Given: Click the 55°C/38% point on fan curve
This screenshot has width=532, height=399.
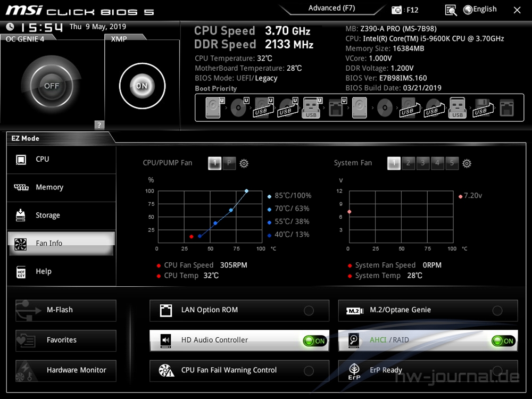Looking at the screenshot, I should point(215,223).
